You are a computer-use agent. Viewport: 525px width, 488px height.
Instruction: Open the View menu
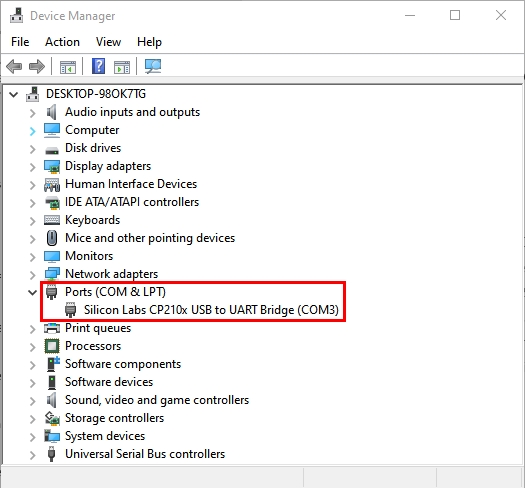(108, 42)
